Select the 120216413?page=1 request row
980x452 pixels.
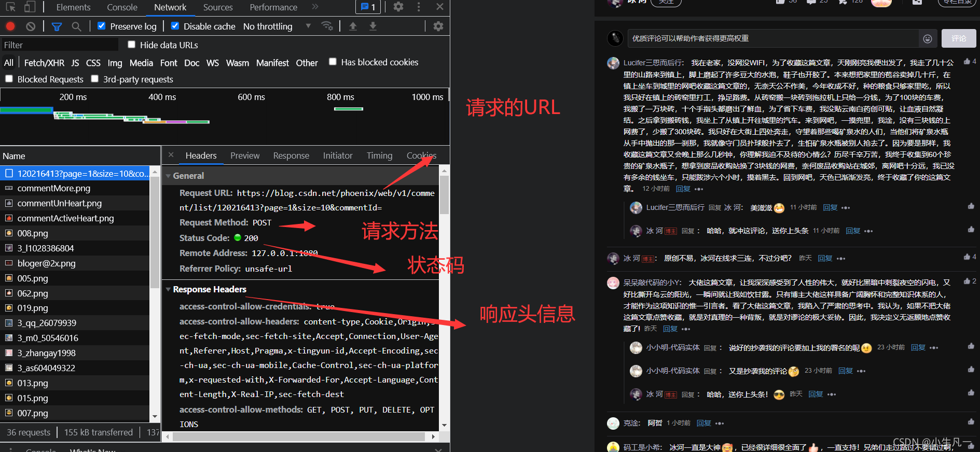pos(75,173)
